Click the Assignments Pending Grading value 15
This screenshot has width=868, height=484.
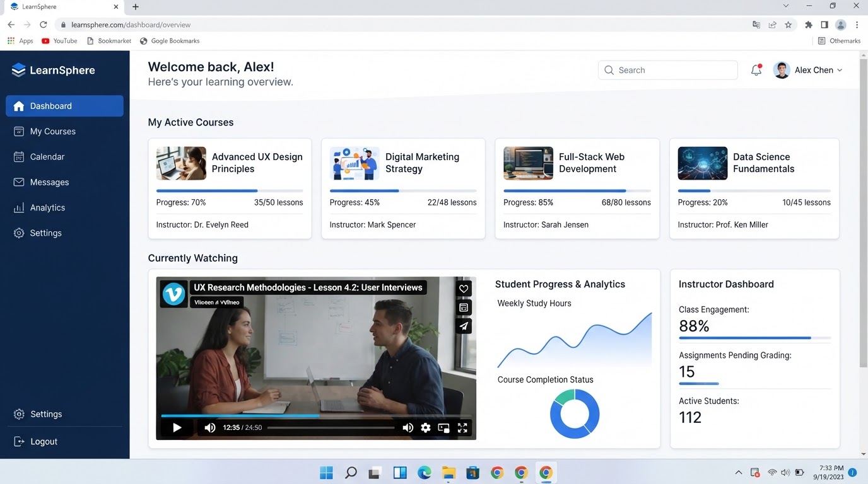687,372
